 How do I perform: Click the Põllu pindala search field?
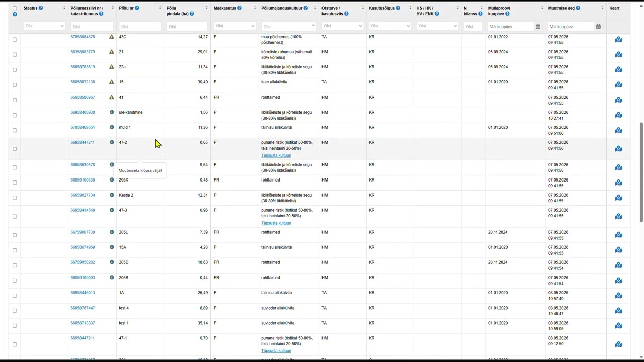pyautogui.click(x=187, y=26)
